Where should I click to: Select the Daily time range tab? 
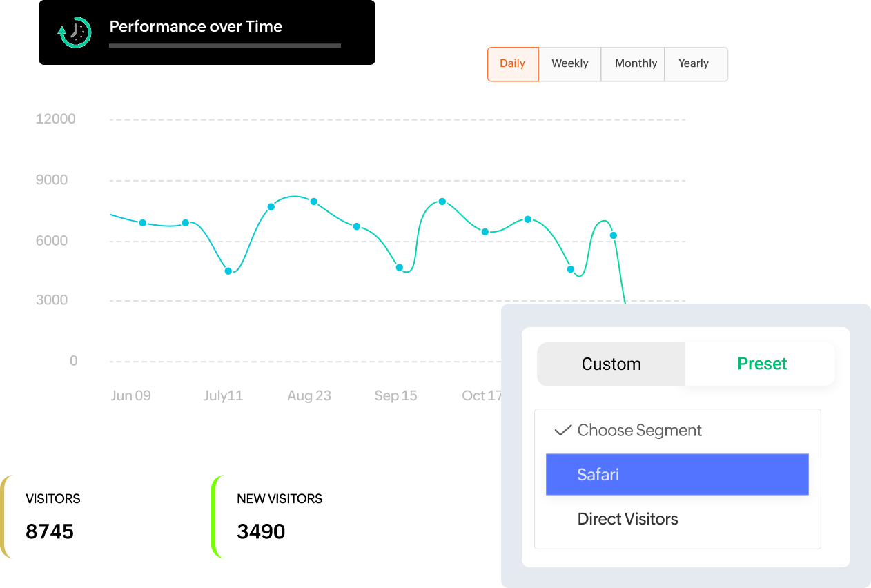click(x=513, y=63)
